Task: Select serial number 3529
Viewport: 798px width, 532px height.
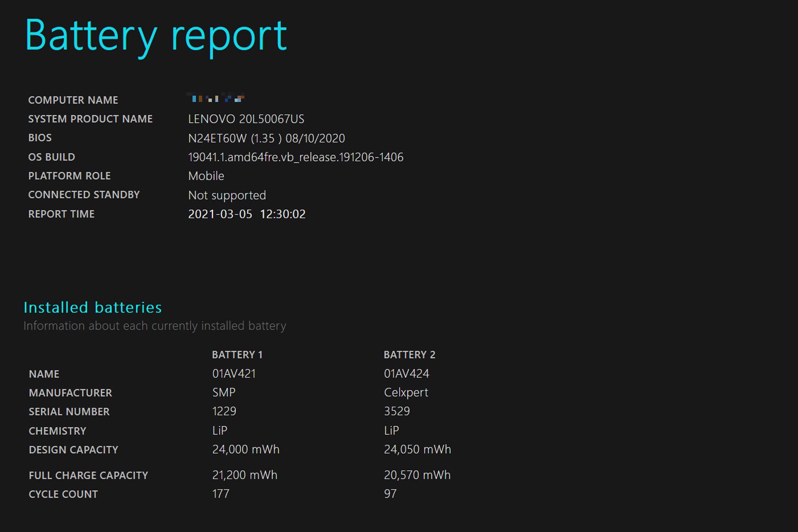Action: click(397, 411)
